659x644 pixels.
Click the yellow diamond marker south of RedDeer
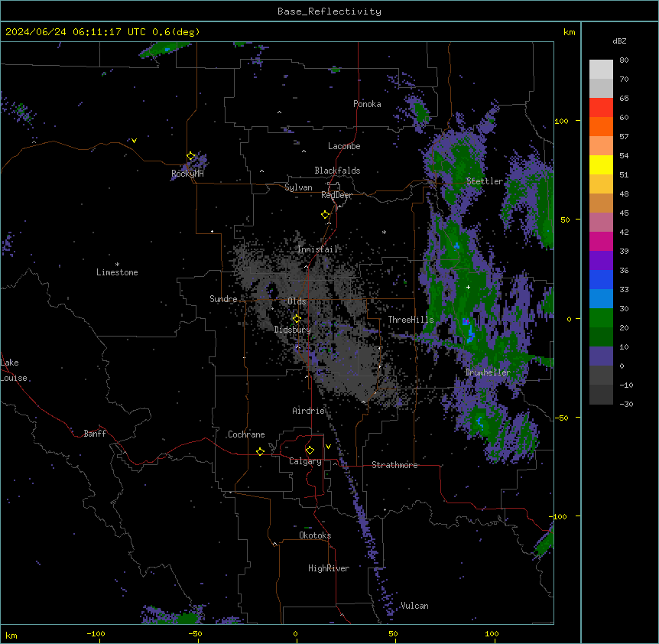coord(325,215)
